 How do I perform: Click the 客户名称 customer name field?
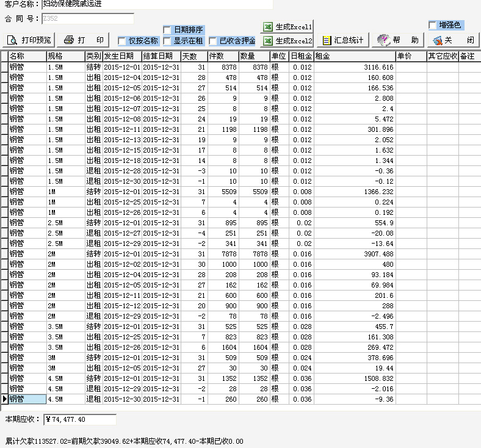pos(156,4)
